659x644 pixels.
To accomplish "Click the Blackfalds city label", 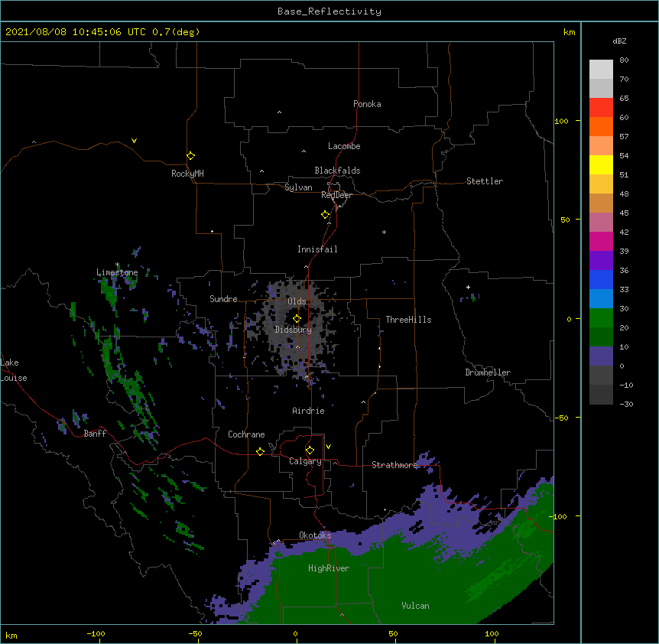I will pos(337,171).
